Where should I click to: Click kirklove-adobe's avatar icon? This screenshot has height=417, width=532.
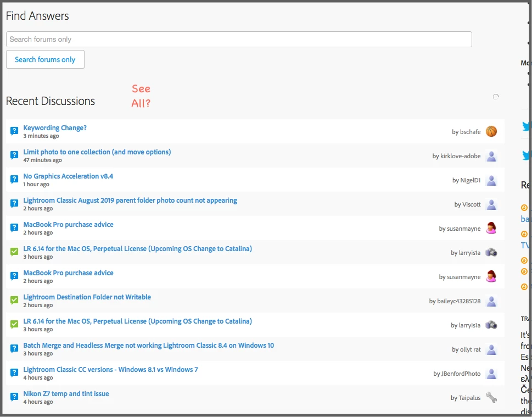coord(491,156)
